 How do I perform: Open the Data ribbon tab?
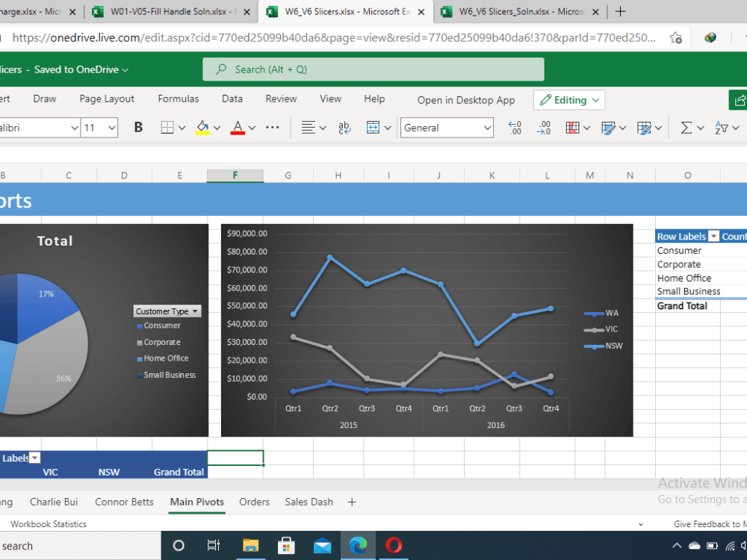(232, 99)
